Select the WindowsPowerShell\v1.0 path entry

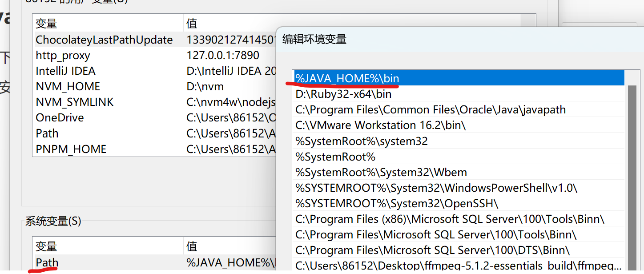click(x=436, y=188)
